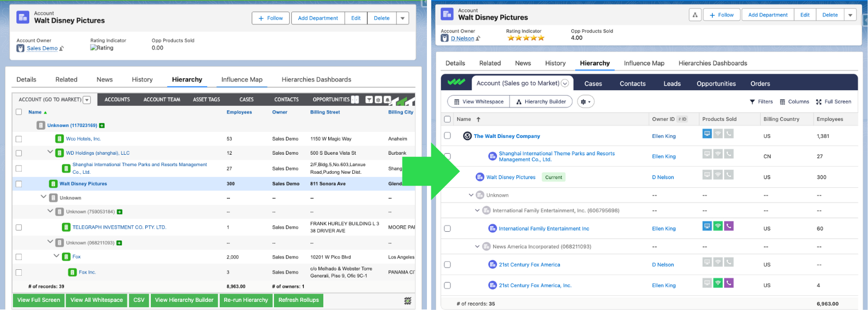Viewport: 868px width, 310px height.
Task: Click grey monitor icon in 21st Century Fox America, Inc. row
Action: tap(707, 283)
